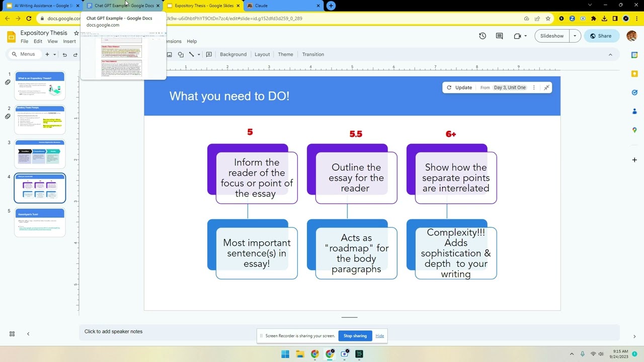The width and height of the screenshot is (644, 362).
Task: Open Google Tasks in side panel
Action: coord(634,93)
